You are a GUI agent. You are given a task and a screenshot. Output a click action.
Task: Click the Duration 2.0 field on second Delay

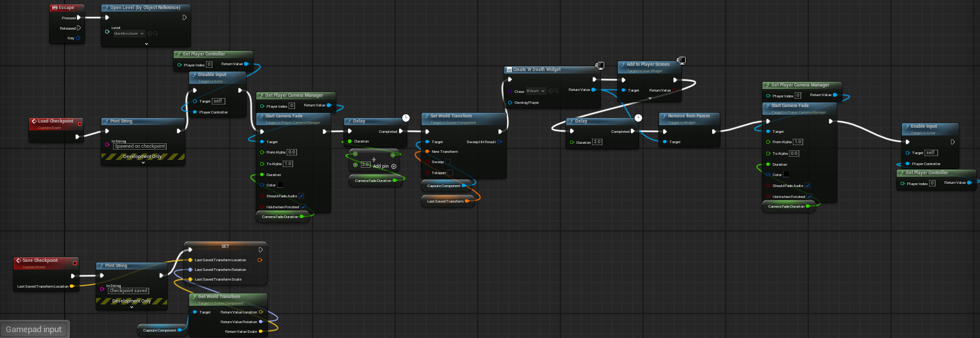[597, 142]
